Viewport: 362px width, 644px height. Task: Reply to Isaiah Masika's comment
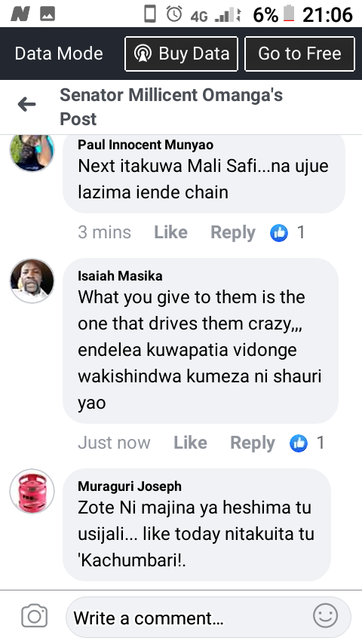[x=253, y=443]
